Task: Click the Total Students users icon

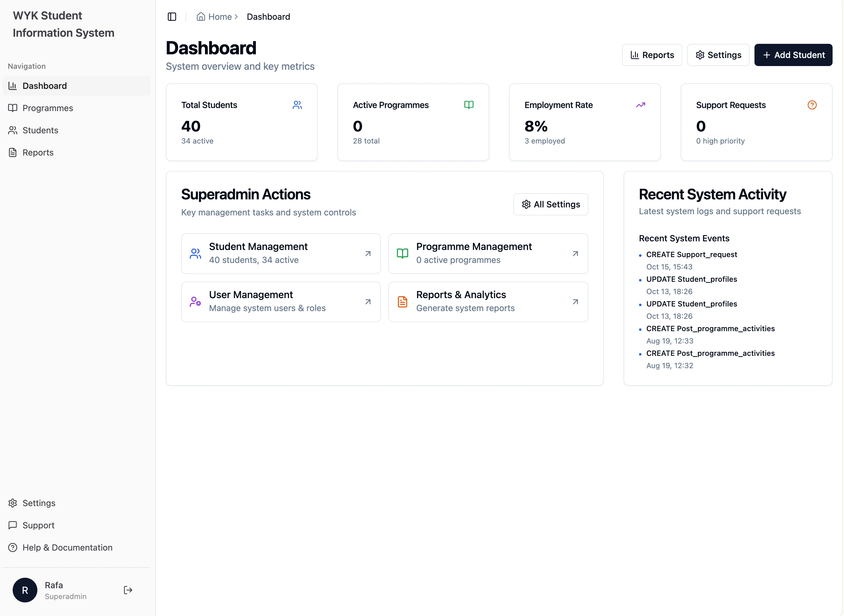Action: 297,105
